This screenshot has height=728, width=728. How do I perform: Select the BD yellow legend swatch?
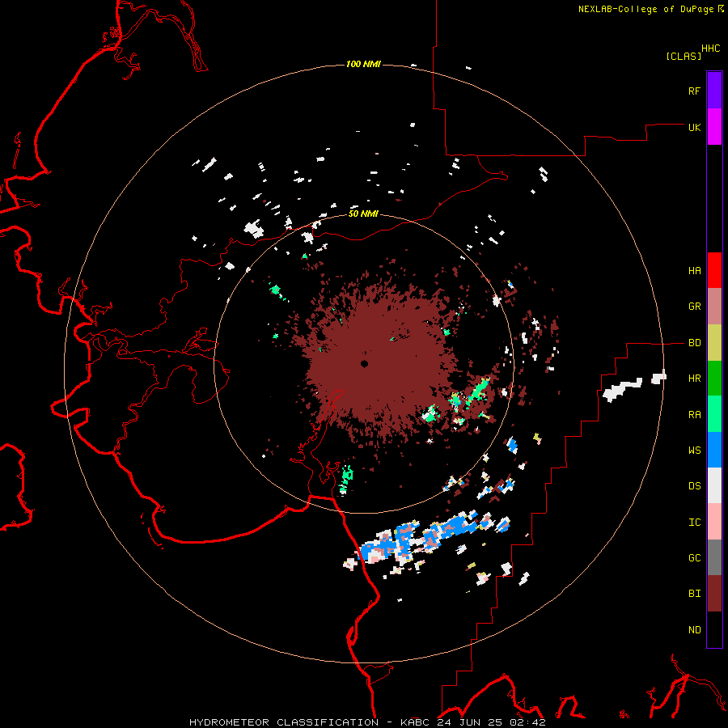pyautogui.click(x=714, y=343)
